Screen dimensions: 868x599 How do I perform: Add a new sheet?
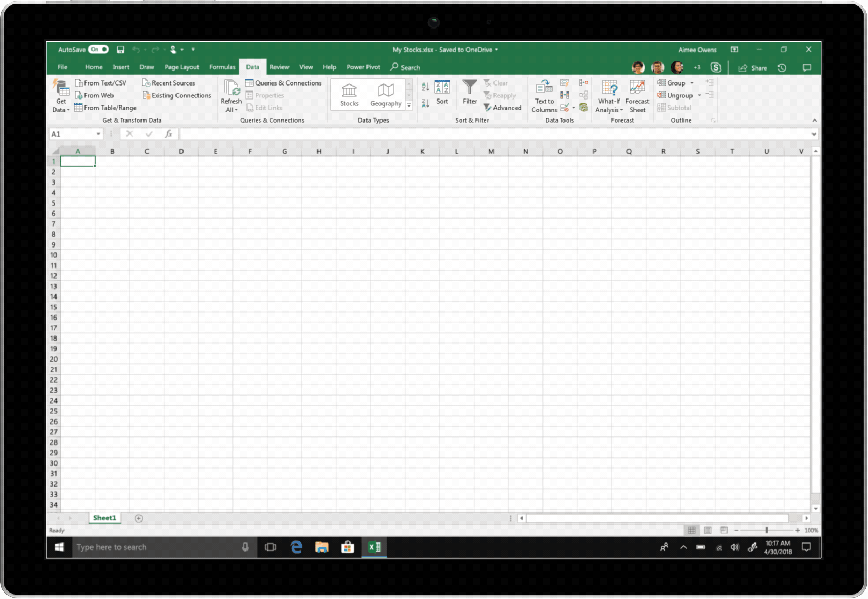(139, 518)
